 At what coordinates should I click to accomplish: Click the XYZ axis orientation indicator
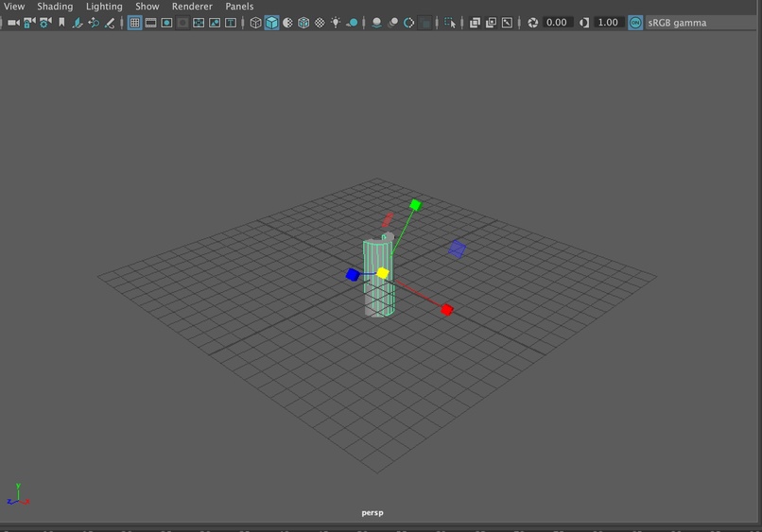tap(18, 495)
